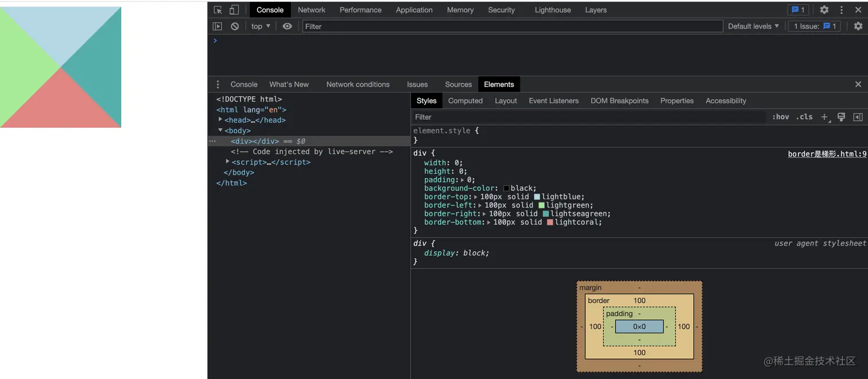Open the DevTools three-dot menu
The image size is (868, 379).
[842, 10]
